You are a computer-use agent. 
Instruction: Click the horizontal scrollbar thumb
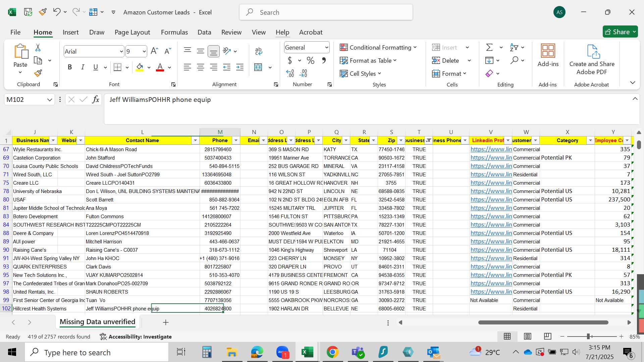[543, 322]
